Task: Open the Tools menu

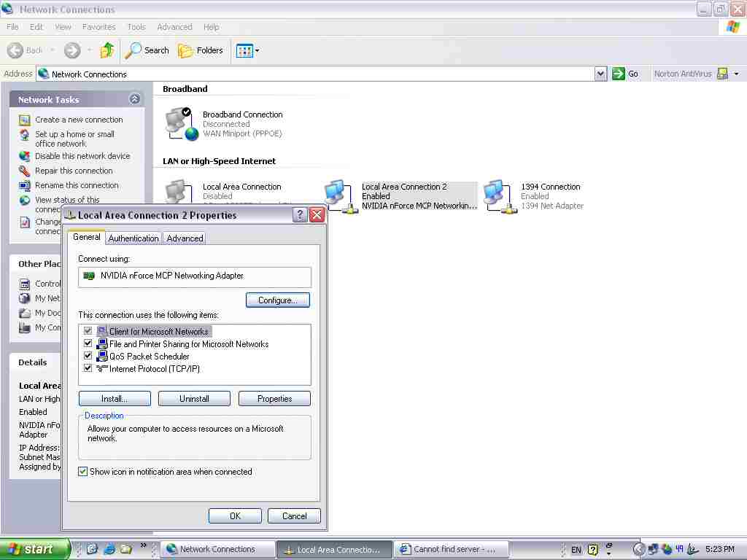Action: tap(136, 27)
